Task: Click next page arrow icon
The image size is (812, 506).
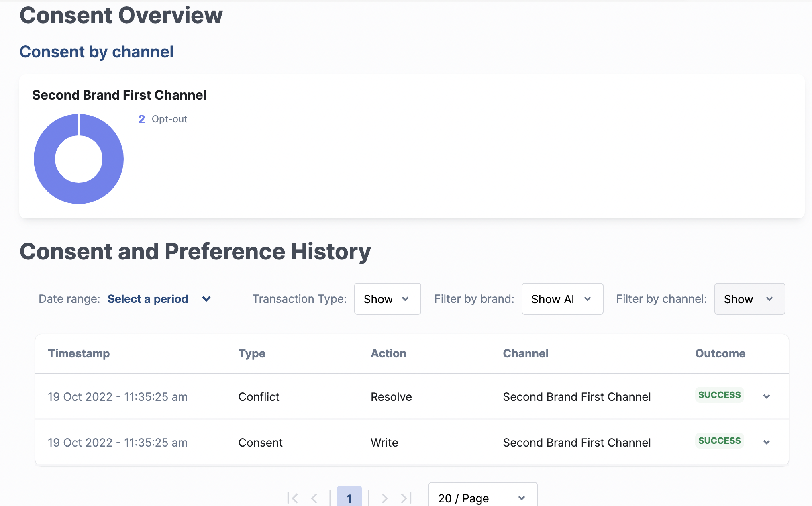Action: click(x=384, y=498)
